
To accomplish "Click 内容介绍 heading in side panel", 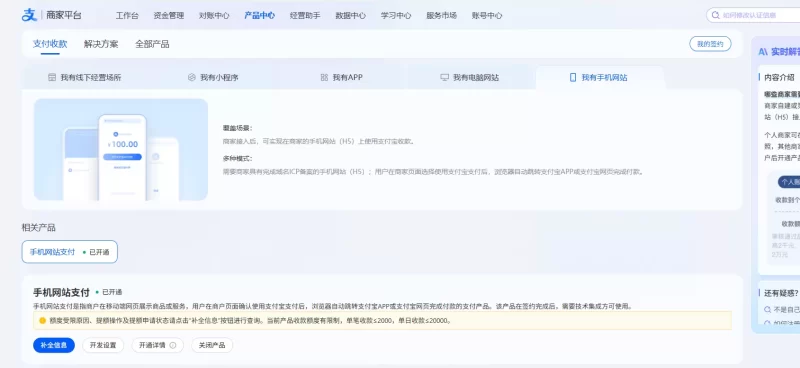I will tap(779, 78).
